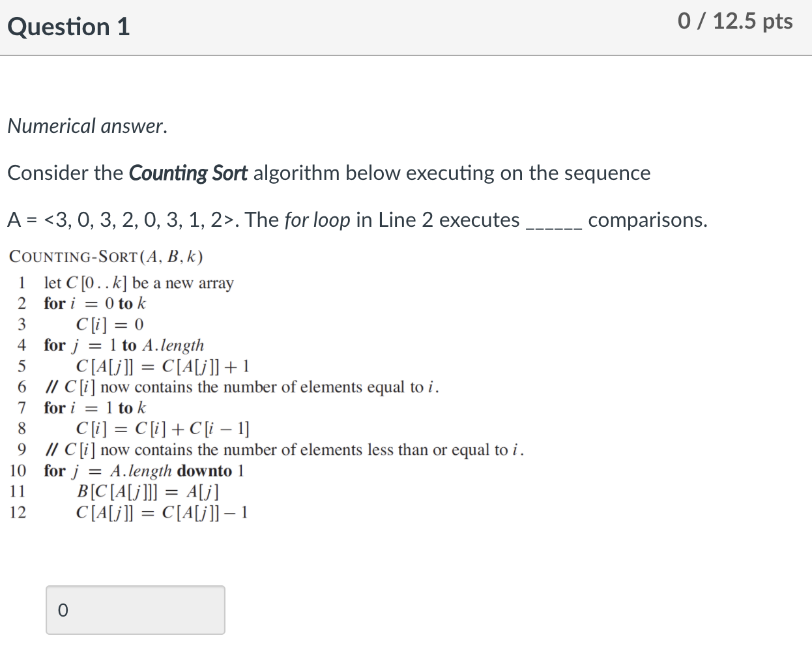Select the B[C[A[j]]] = A[j] statement
Screen dimensions: 812x657
[x=148, y=492]
